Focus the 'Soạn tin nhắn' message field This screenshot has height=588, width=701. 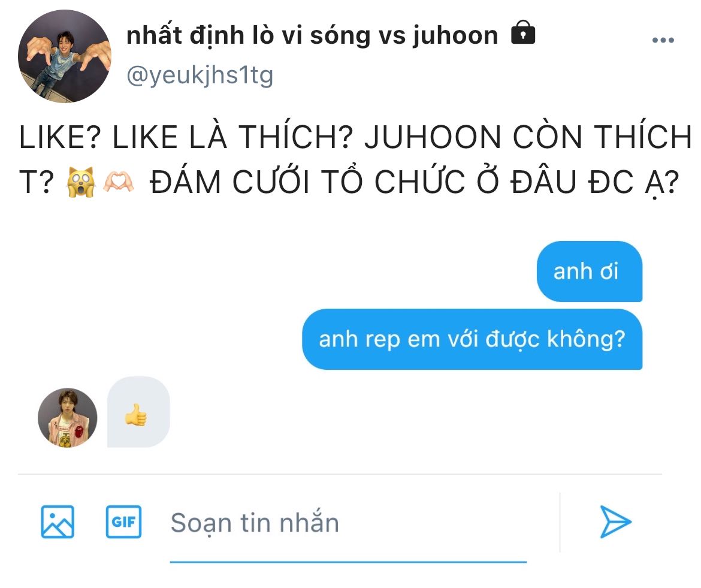click(x=348, y=523)
